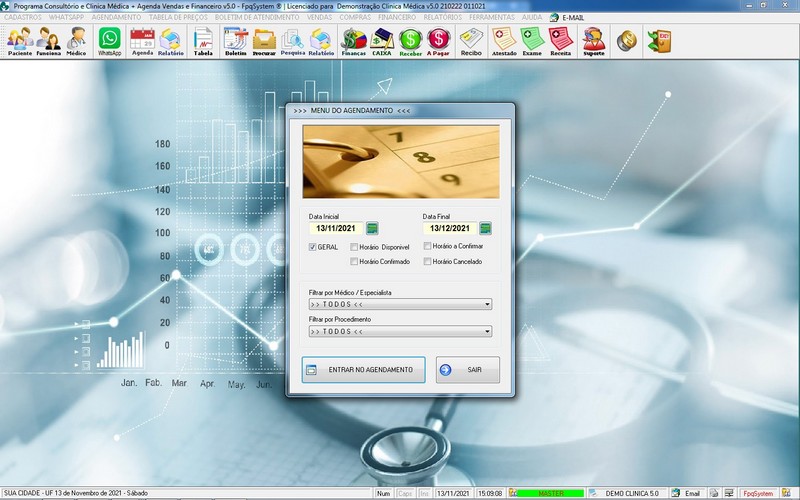Open the calendar picker beside Data Inicial
Screen dimensions: 800x500
[372, 228]
